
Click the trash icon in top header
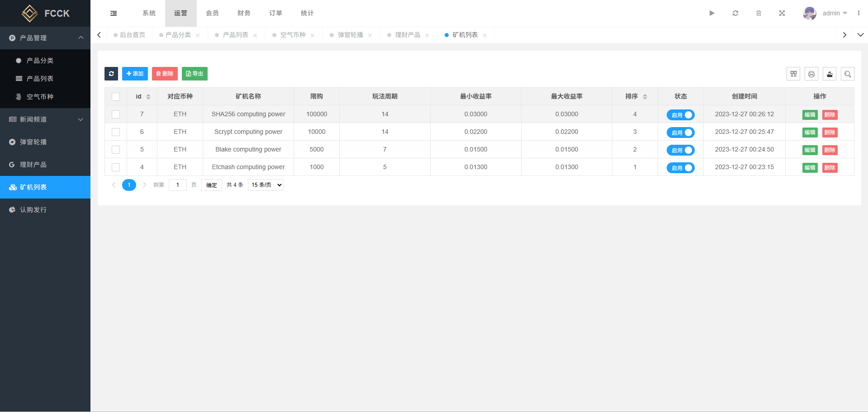pos(759,13)
